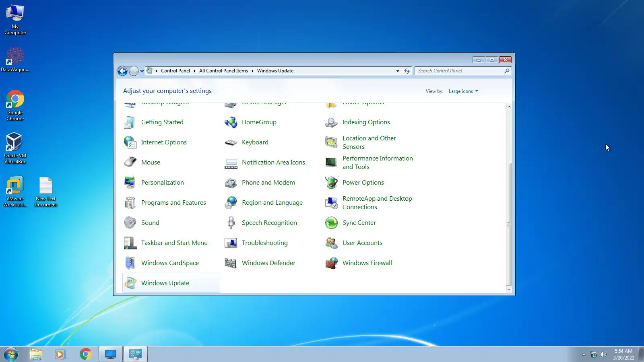Open Windows Explorer from taskbar

(x=36, y=354)
